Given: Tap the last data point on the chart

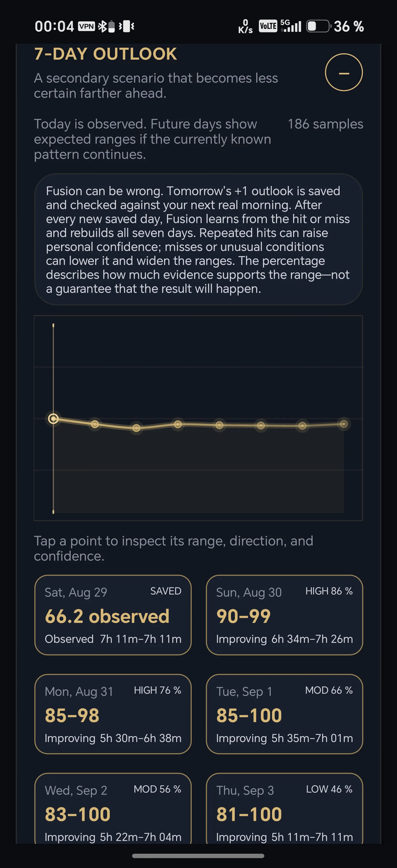Looking at the screenshot, I should 344,424.
